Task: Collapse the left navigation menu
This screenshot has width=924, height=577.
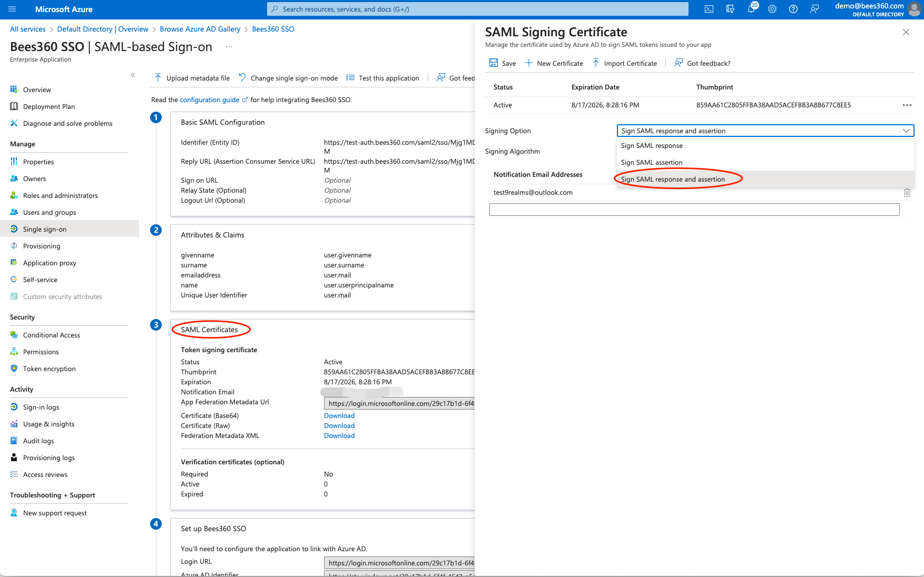Action: (133, 75)
